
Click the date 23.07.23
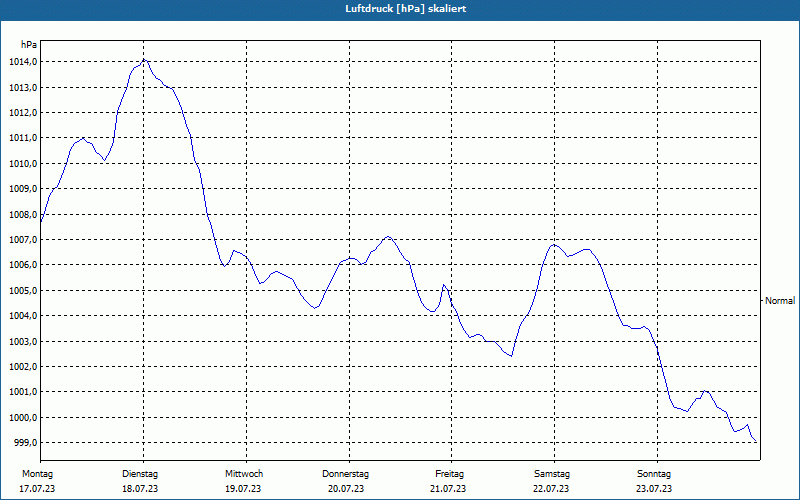click(654, 489)
